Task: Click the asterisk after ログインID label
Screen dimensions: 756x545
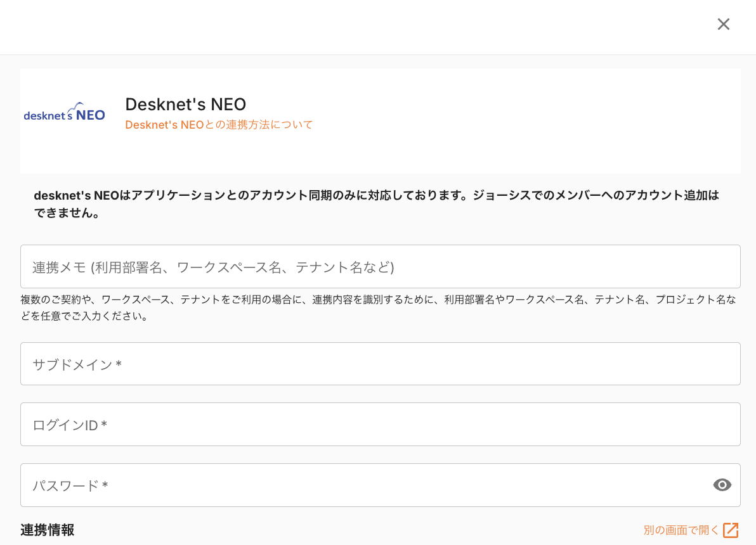Action: point(104,425)
